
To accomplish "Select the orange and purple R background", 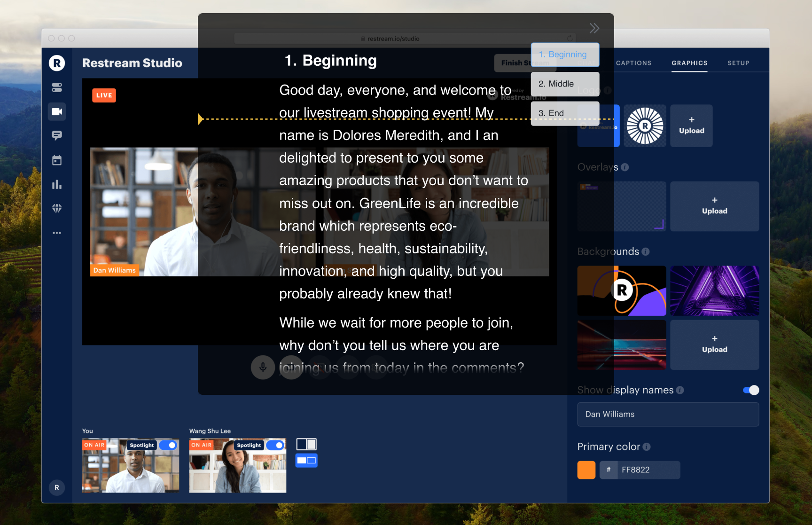I will click(622, 290).
